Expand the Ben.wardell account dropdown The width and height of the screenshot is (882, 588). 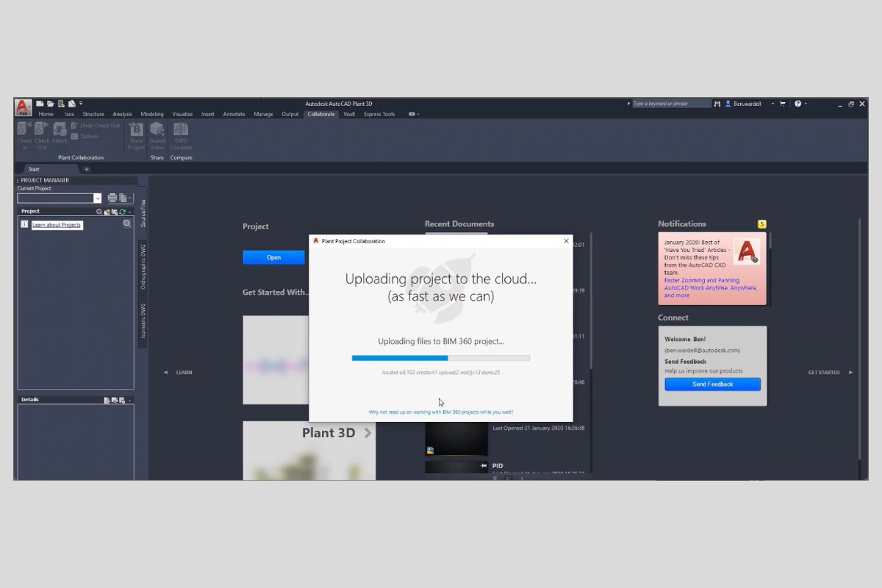(x=772, y=104)
